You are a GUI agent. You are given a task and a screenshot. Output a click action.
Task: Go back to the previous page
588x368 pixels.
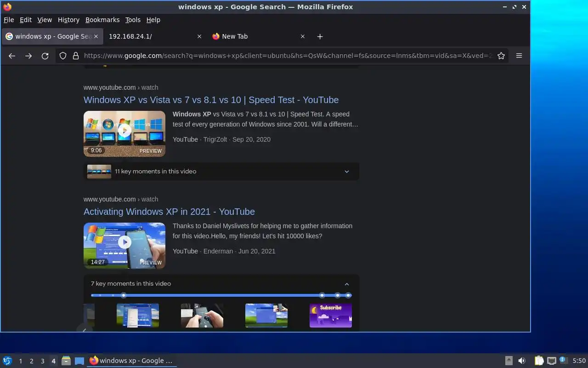pos(12,56)
